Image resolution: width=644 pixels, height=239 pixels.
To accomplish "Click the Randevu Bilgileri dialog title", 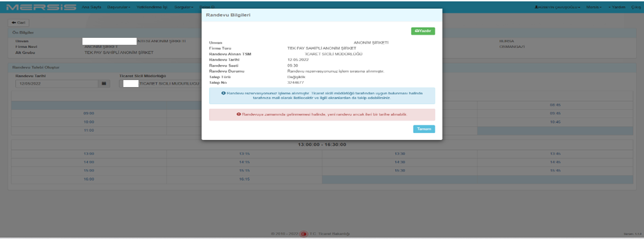I will pos(229,15).
